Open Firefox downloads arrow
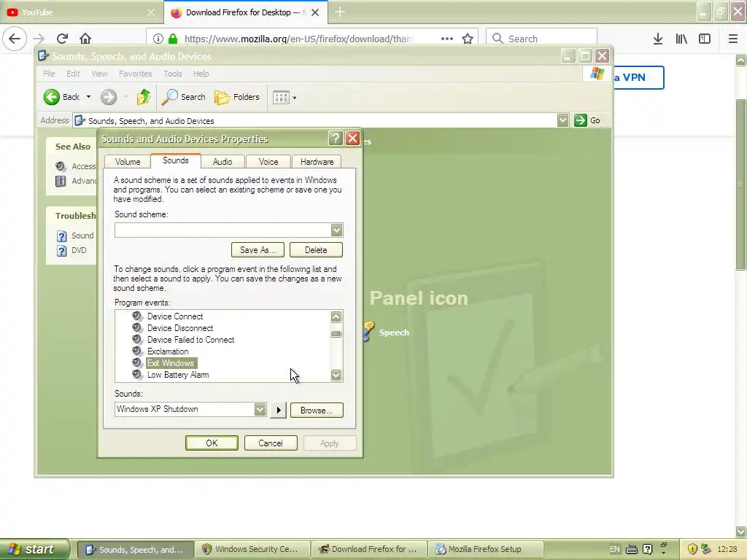 pyautogui.click(x=658, y=39)
